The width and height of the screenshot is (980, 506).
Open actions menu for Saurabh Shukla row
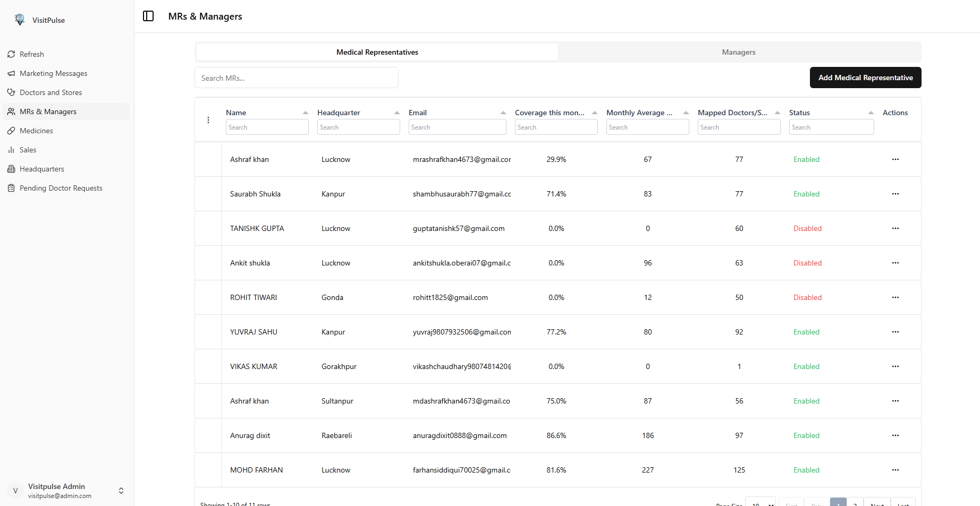[895, 194]
